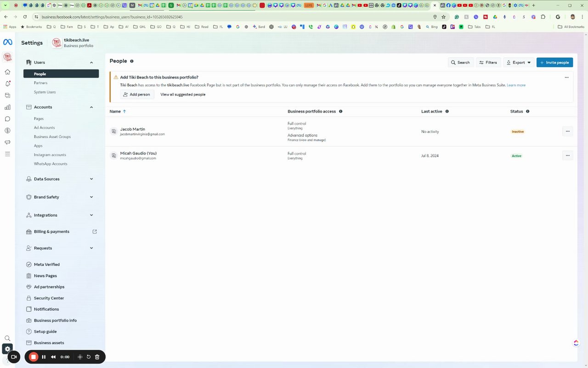Open Monetization dollar icon

pos(7,131)
